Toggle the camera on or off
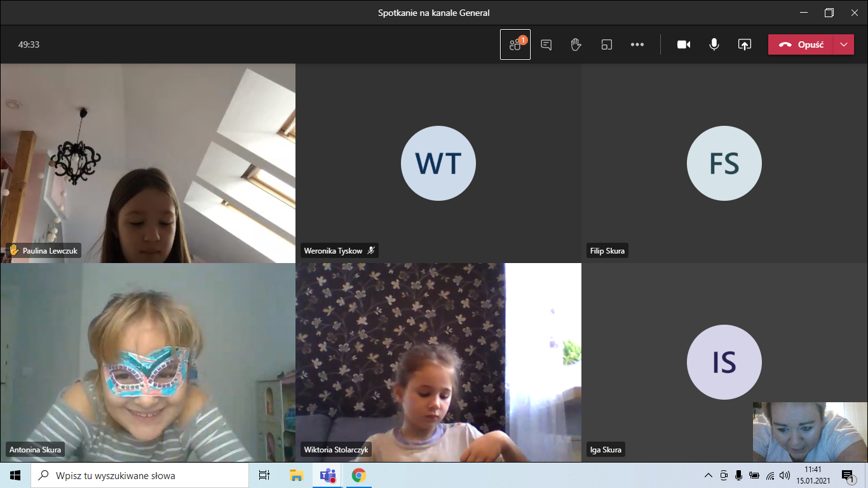 (x=684, y=44)
